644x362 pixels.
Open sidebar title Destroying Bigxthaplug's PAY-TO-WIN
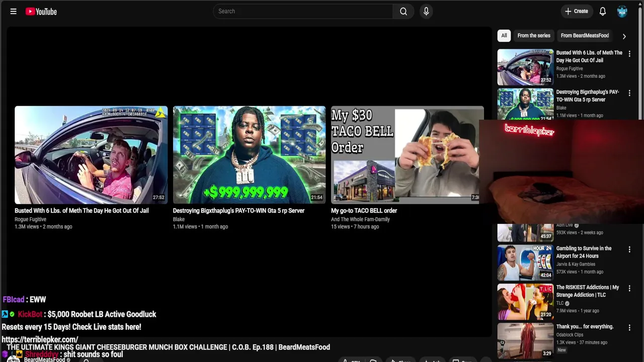pyautogui.click(x=588, y=96)
